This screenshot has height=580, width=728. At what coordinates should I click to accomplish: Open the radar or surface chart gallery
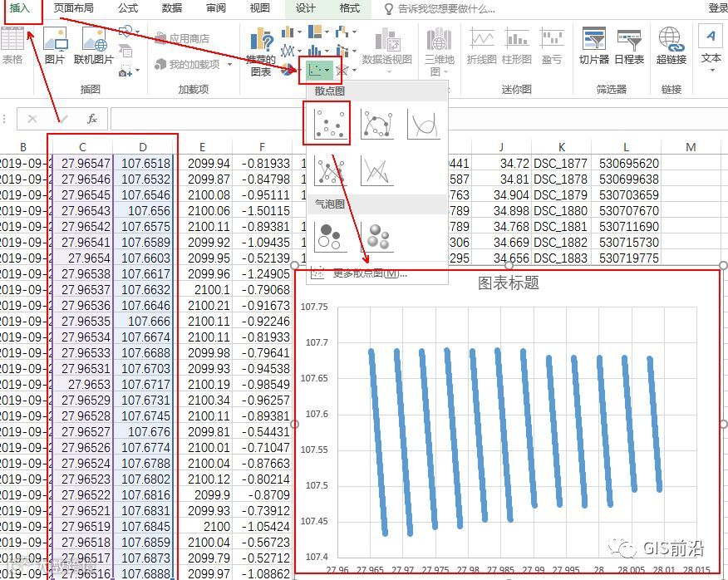point(346,70)
